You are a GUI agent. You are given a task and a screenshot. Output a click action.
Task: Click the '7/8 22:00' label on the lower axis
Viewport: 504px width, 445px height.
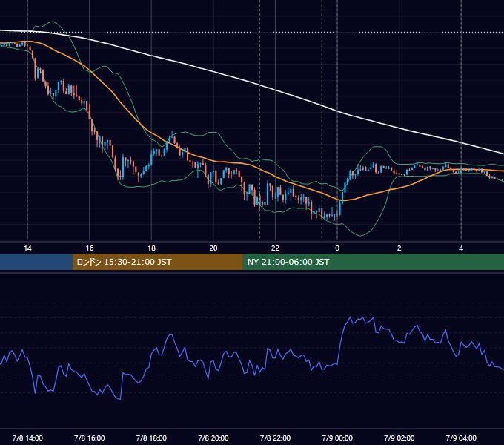[275, 438]
